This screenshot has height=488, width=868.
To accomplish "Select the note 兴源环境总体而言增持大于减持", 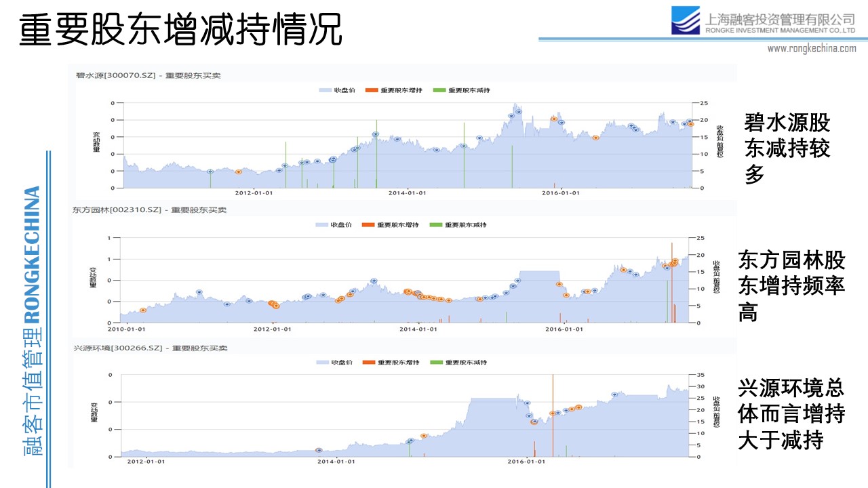I will pyautogui.click(x=792, y=413).
